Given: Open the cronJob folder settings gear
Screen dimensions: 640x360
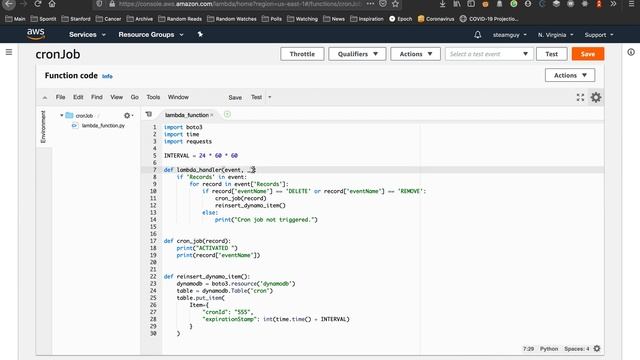Looking at the screenshot, I should [x=128, y=116].
